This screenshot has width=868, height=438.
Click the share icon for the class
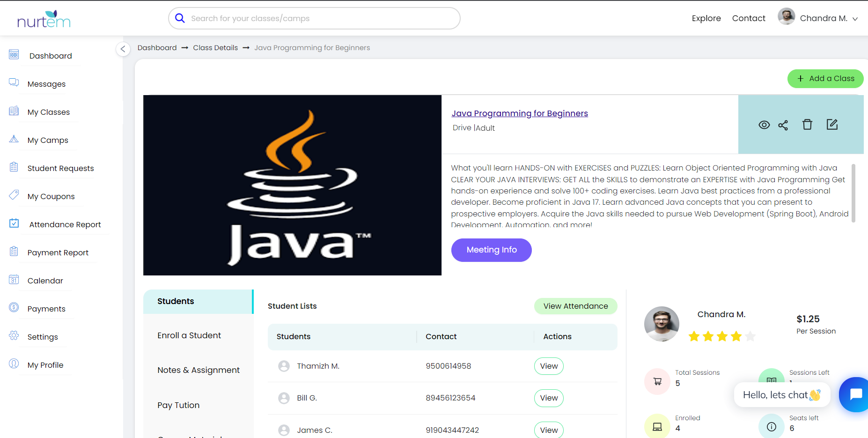pyautogui.click(x=783, y=125)
